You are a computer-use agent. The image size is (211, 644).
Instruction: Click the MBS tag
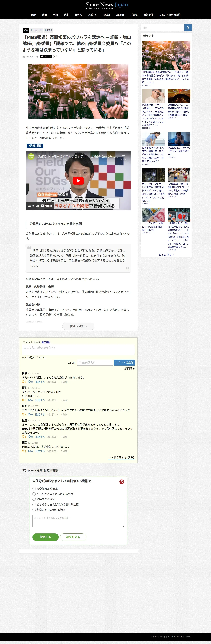[48, 30]
